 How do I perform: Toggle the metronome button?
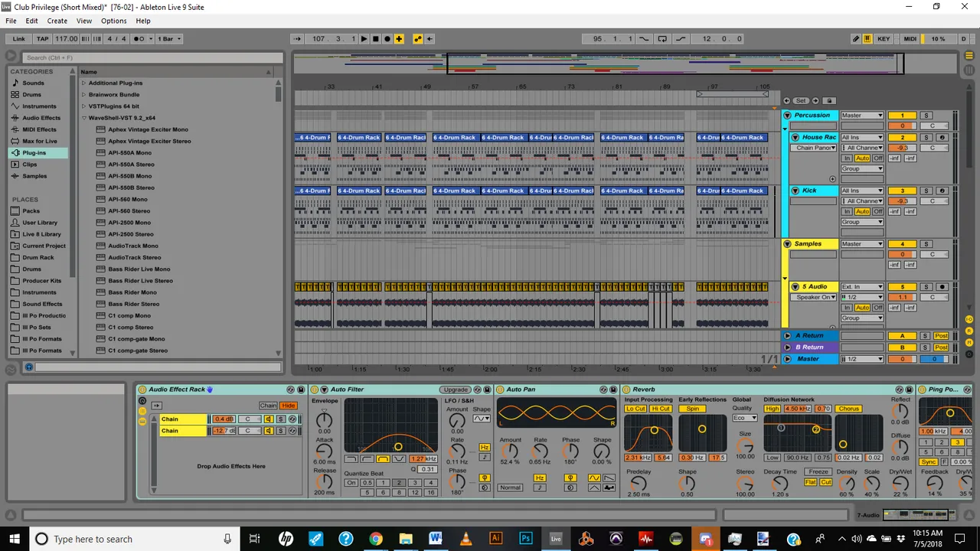point(139,39)
